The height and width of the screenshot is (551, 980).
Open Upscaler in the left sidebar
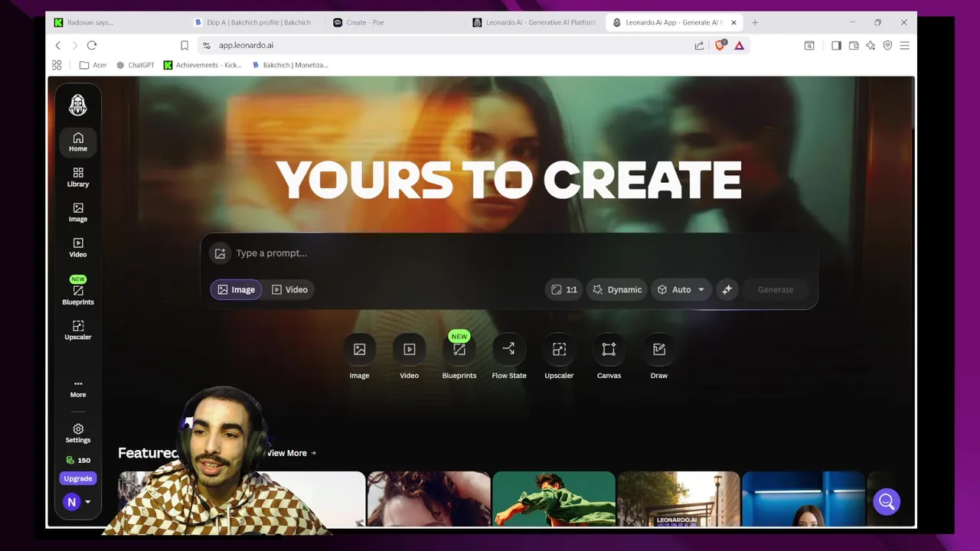pos(77,330)
